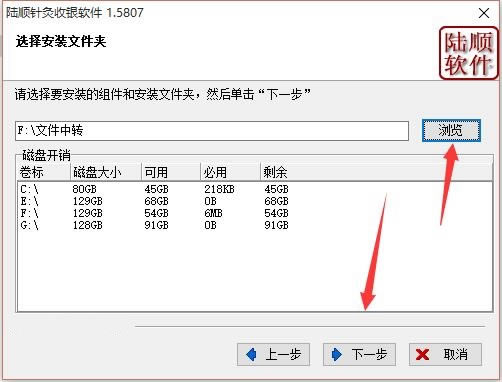502x382 pixels.
Task: Click the install folder path field
Action: [x=212, y=131]
